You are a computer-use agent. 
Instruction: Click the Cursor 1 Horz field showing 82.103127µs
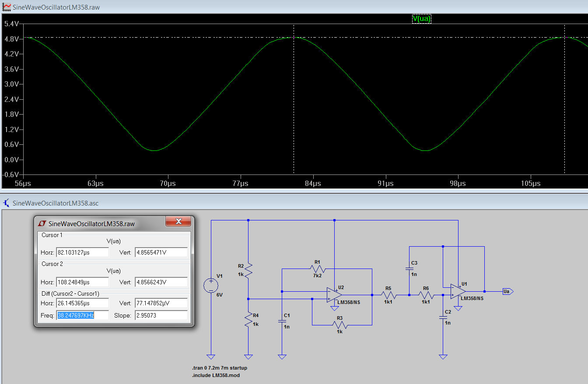(83, 252)
